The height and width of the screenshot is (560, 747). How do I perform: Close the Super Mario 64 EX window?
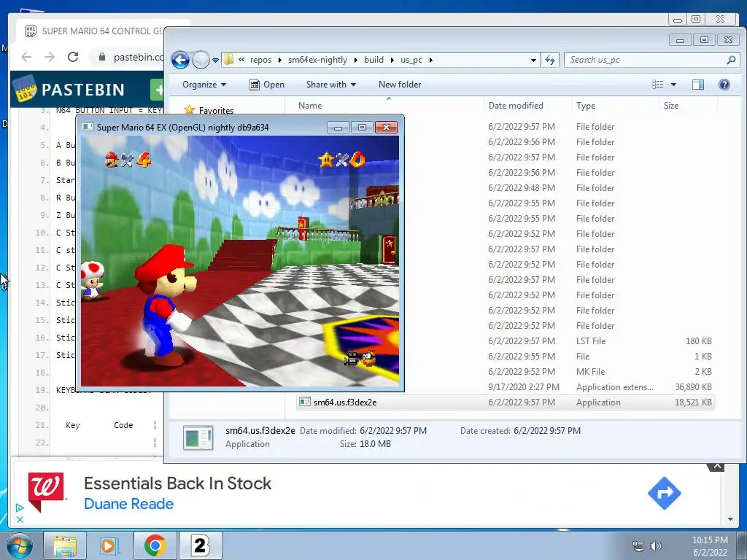click(387, 127)
